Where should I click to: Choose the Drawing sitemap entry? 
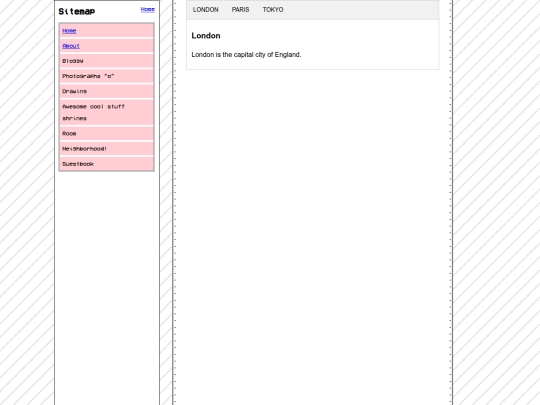[x=106, y=91]
